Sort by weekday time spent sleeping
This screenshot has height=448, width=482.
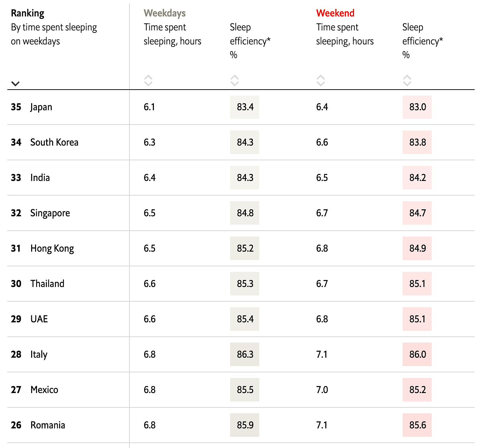point(148,80)
